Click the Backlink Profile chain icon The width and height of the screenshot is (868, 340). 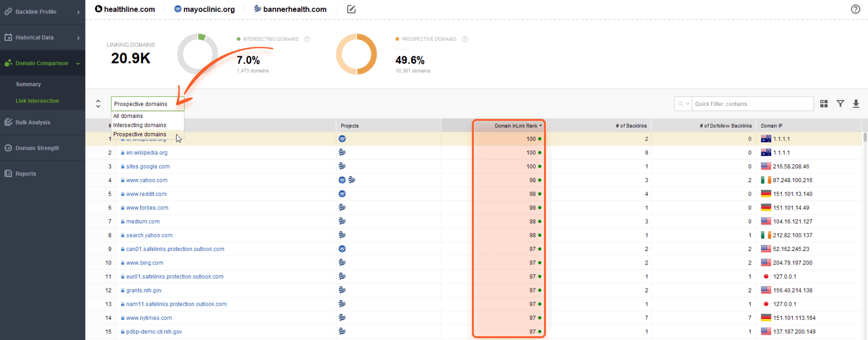tap(8, 12)
